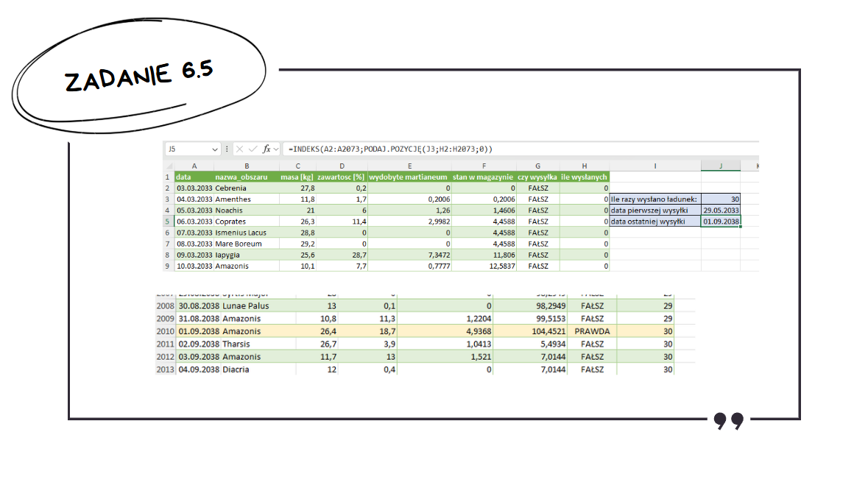Select cell containing 'Noachis'
The width and height of the screenshot is (868, 488).
247,211
